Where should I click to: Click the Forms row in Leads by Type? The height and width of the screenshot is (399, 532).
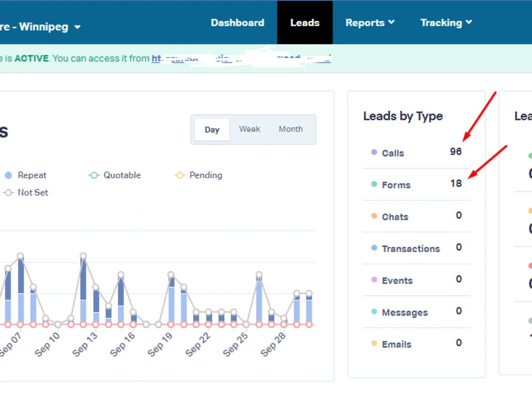[417, 185]
